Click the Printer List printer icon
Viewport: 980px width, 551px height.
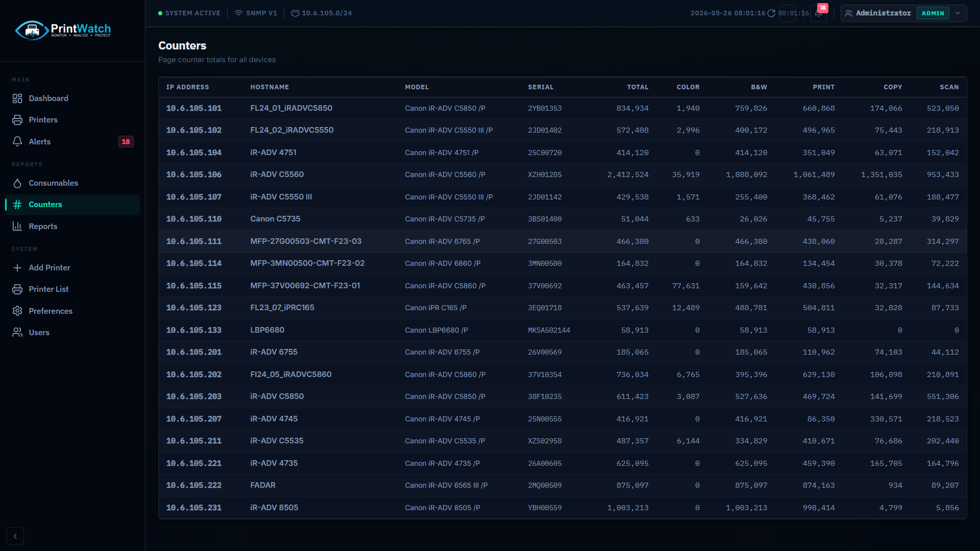pos(17,289)
